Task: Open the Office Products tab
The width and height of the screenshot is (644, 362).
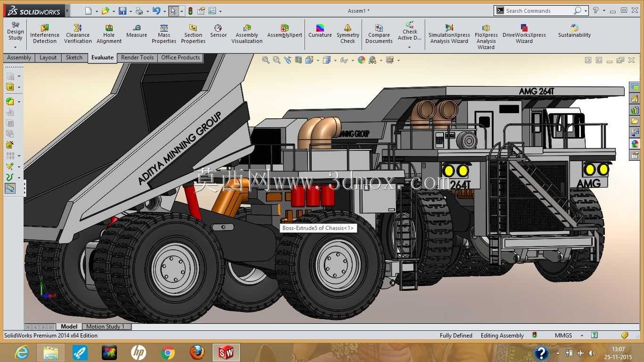Action: 181,58
